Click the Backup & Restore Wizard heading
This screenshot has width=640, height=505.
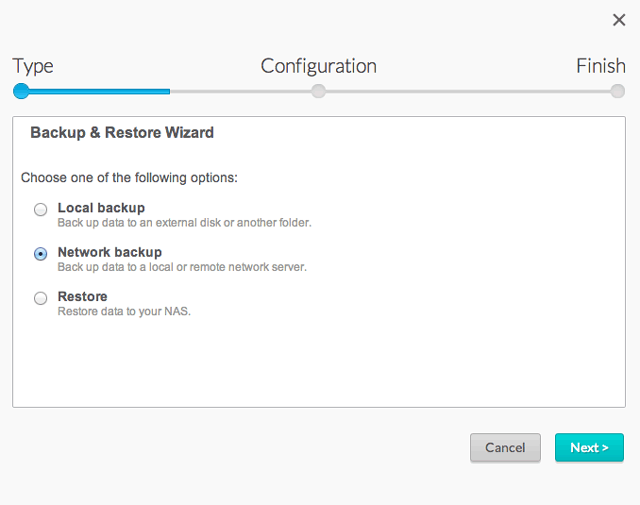pos(122,133)
